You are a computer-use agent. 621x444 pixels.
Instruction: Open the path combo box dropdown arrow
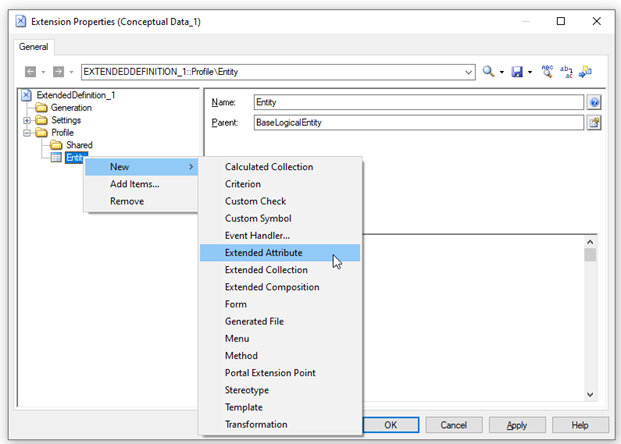click(x=469, y=72)
